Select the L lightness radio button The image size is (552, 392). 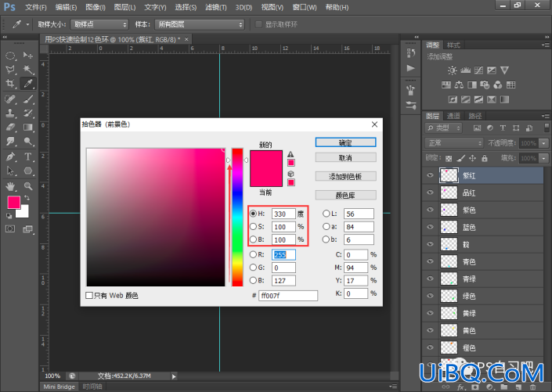click(x=326, y=214)
